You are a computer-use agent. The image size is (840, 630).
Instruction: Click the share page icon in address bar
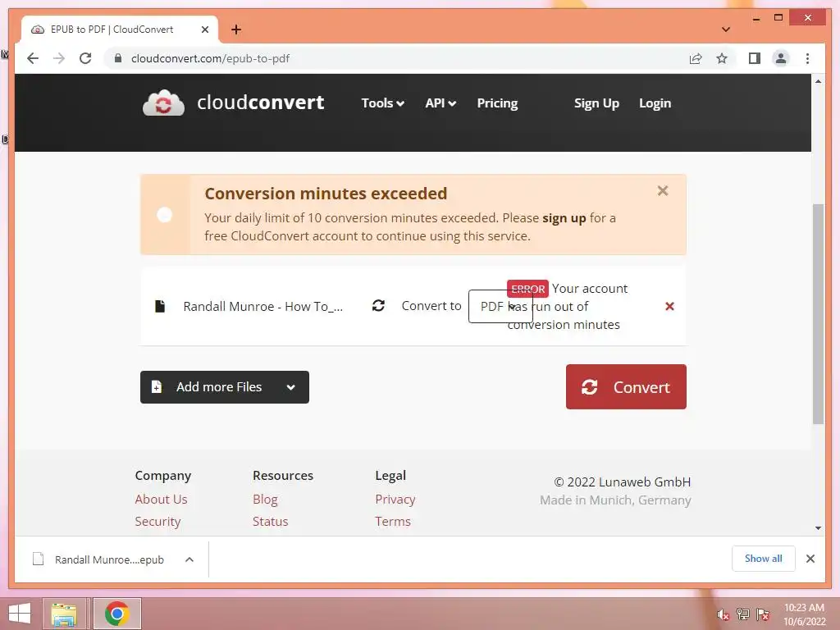(696, 58)
